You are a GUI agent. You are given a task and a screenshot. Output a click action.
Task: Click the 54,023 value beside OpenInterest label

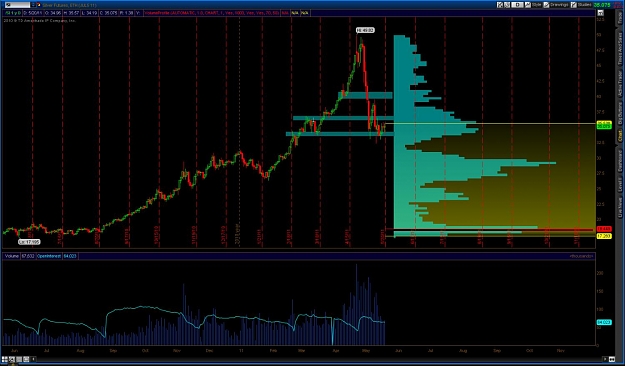coord(70,256)
